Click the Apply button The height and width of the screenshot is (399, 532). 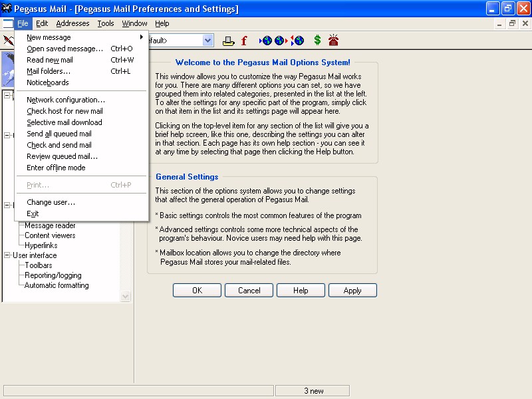[352, 291]
